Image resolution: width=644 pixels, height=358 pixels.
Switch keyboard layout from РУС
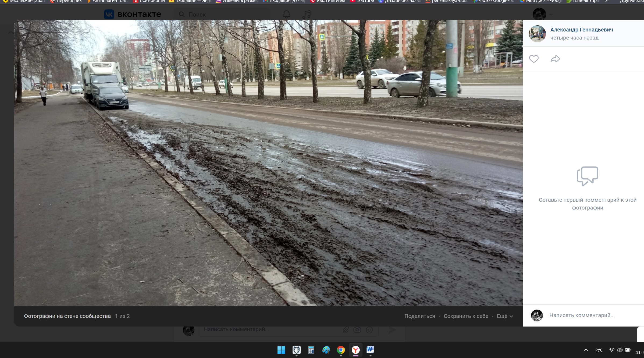pyautogui.click(x=599, y=350)
